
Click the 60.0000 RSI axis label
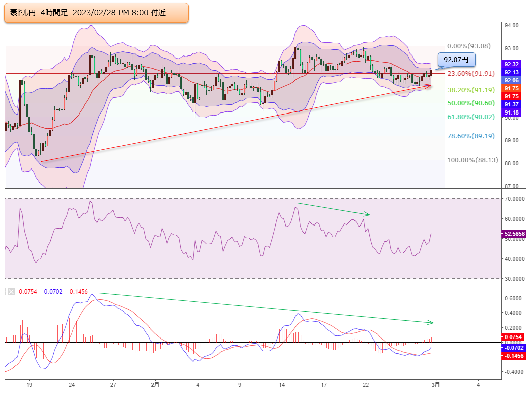coord(515,219)
